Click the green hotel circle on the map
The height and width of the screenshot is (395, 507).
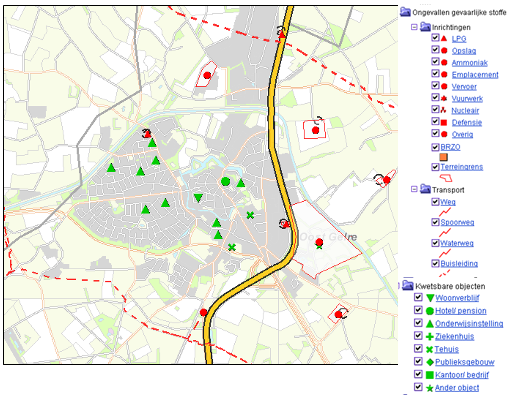pyautogui.click(x=226, y=182)
